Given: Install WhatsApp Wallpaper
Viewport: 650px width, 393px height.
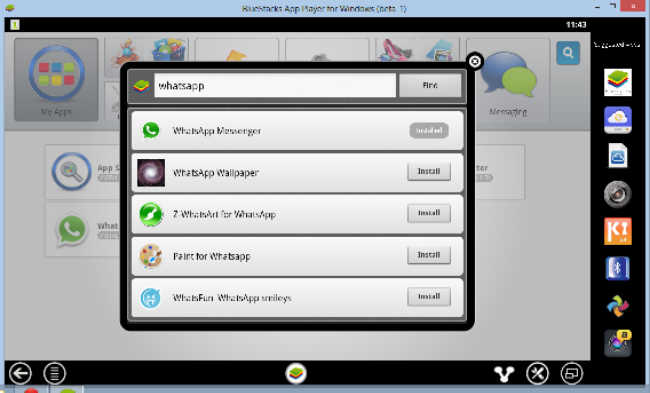Looking at the screenshot, I should [x=429, y=172].
